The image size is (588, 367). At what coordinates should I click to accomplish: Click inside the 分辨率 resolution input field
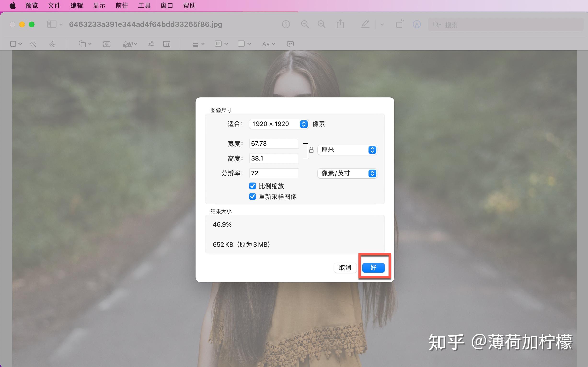[x=274, y=173]
